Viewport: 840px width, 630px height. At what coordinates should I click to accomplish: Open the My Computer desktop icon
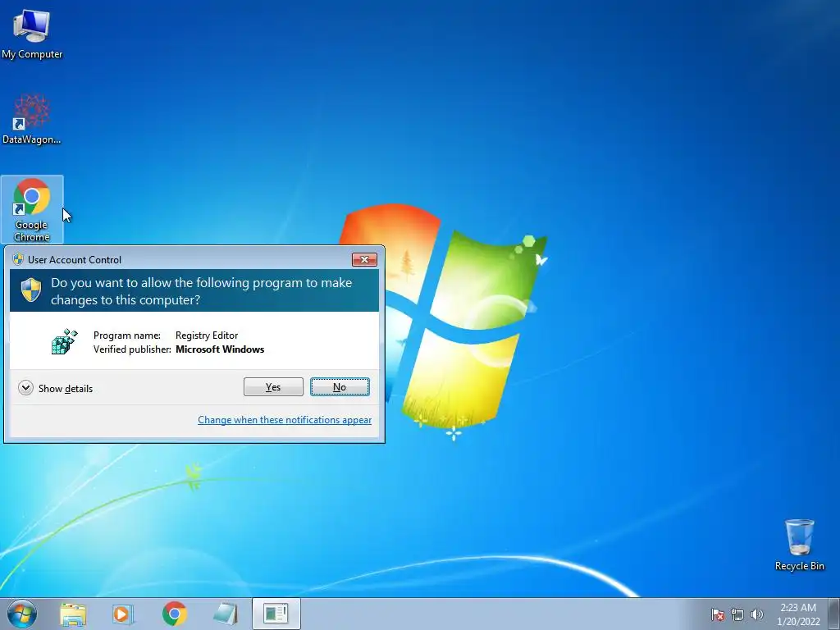click(x=32, y=34)
